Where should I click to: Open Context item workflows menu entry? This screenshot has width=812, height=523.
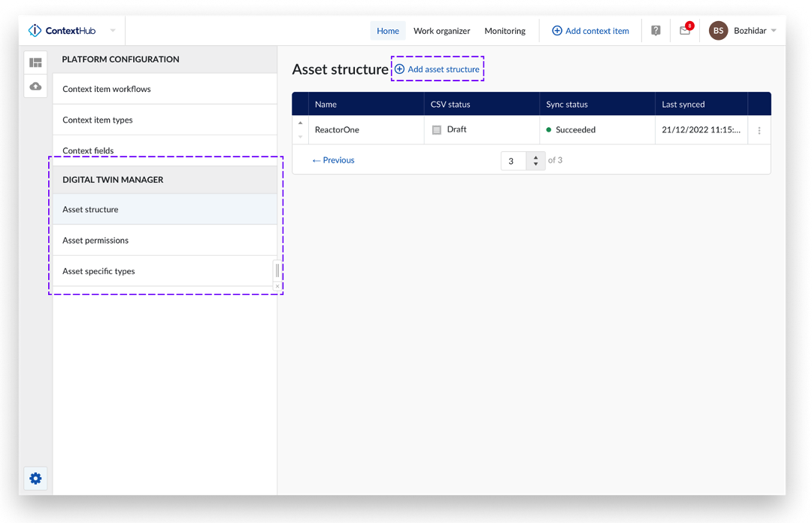pyautogui.click(x=107, y=89)
